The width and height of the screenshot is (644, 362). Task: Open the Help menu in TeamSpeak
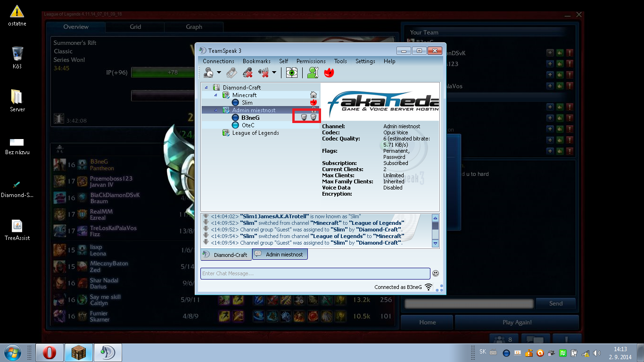point(389,61)
